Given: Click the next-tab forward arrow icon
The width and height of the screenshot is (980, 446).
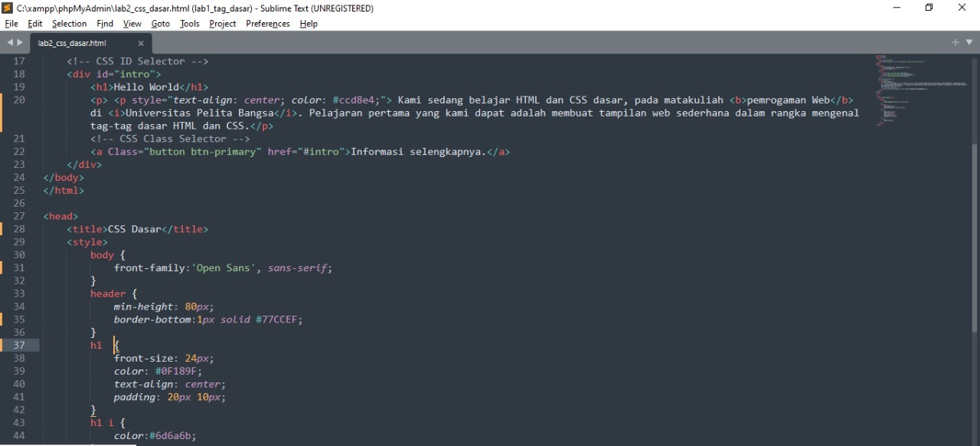Looking at the screenshot, I should 18,43.
